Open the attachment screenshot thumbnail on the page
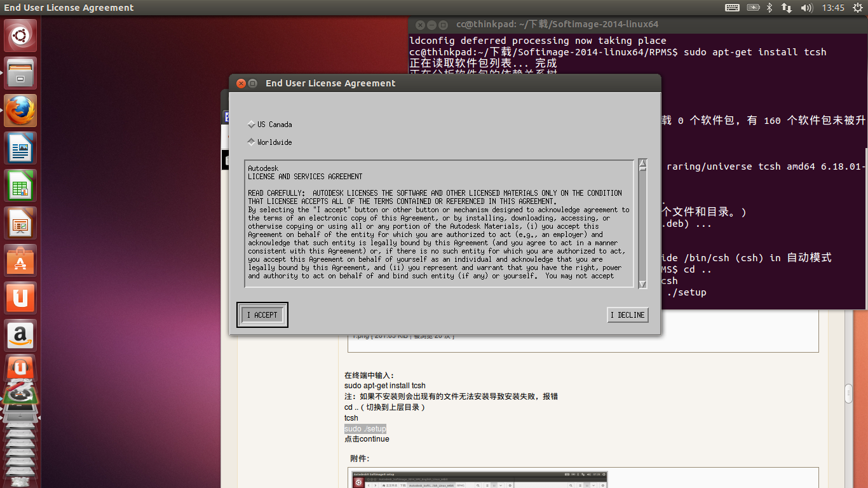 pos(480,480)
